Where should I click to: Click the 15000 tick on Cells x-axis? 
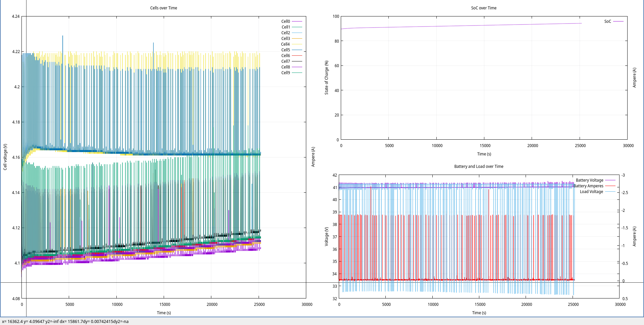(x=165, y=305)
